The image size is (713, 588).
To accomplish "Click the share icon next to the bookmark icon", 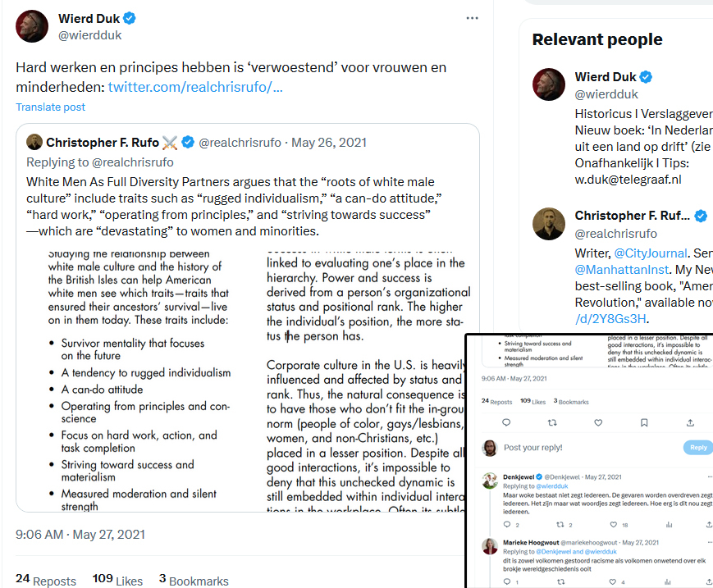I will (x=690, y=423).
